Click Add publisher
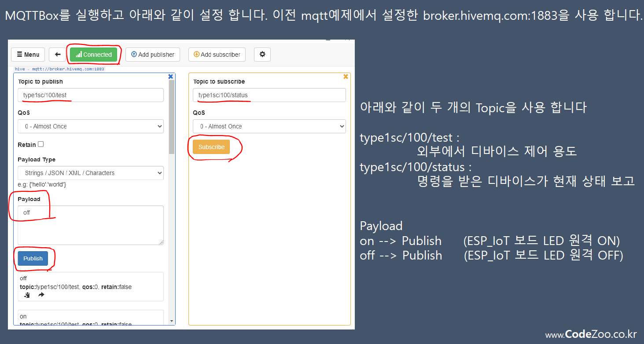This screenshot has height=344, width=644. pyautogui.click(x=153, y=55)
